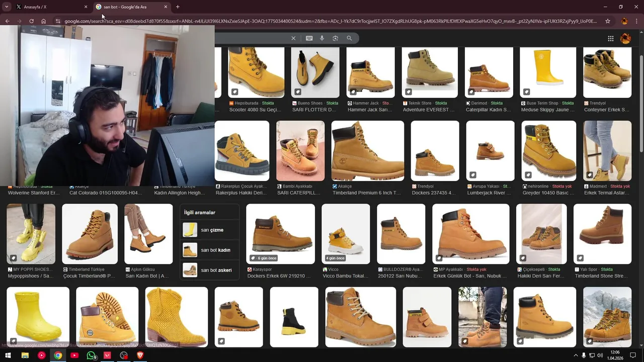Clear the search box with the X icon
644x362 pixels.
(x=293, y=38)
